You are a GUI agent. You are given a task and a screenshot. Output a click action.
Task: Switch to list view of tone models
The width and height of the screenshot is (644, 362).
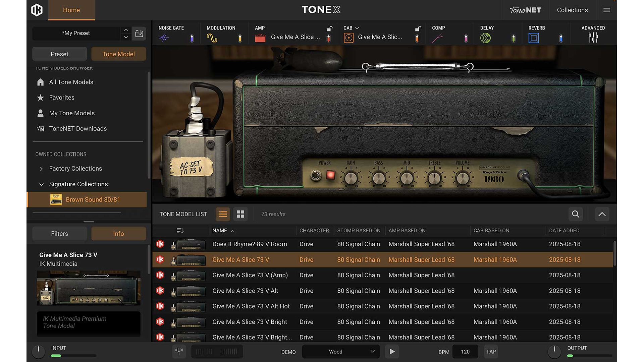coord(223,214)
